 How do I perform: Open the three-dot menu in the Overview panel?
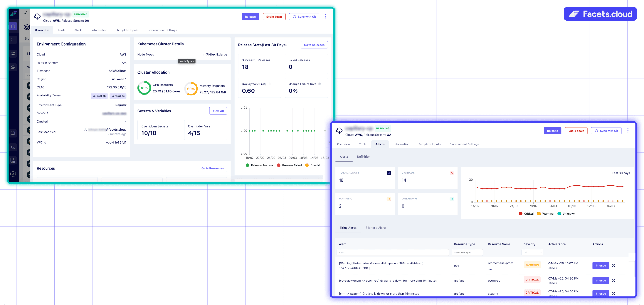click(325, 17)
